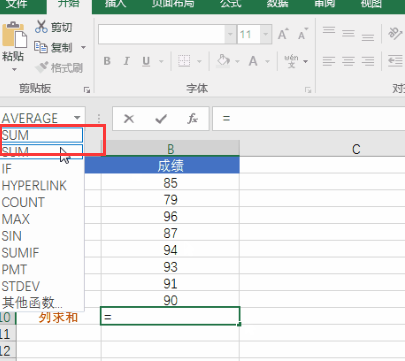Open the font size dropdown arrow
Image resolution: width=405 pixels, height=361 pixels.
tap(266, 34)
